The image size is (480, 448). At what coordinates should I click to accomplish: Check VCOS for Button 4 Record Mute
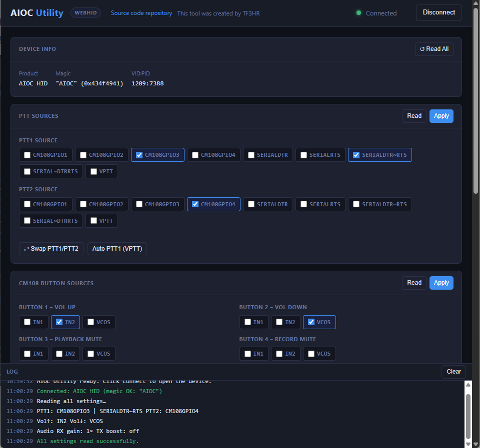[x=311, y=354]
